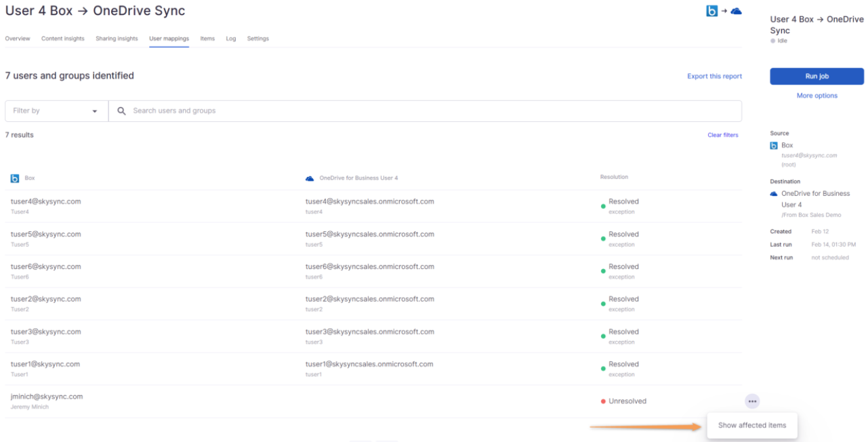Viewport: 868px width, 442px height.
Task: Select Show affected items menu entry
Action: (752, 425)
